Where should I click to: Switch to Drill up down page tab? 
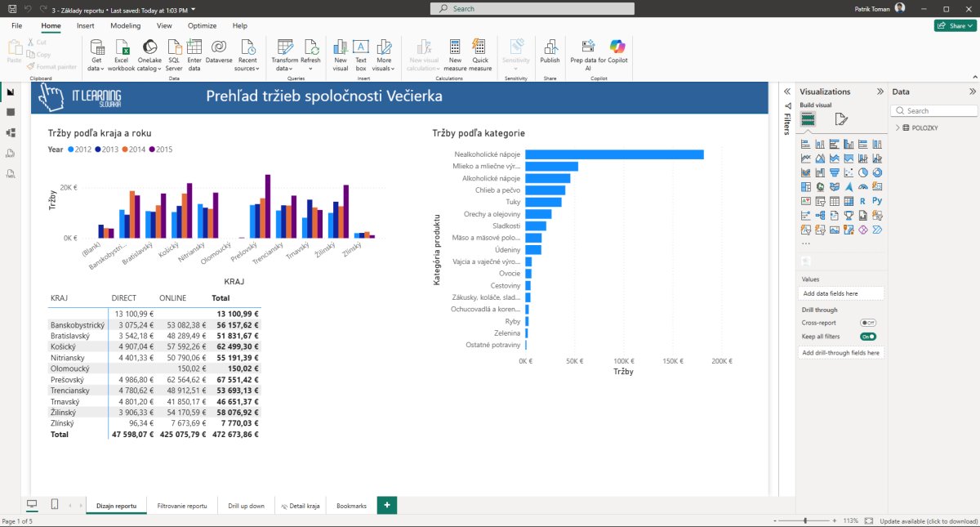pos(246,506)
